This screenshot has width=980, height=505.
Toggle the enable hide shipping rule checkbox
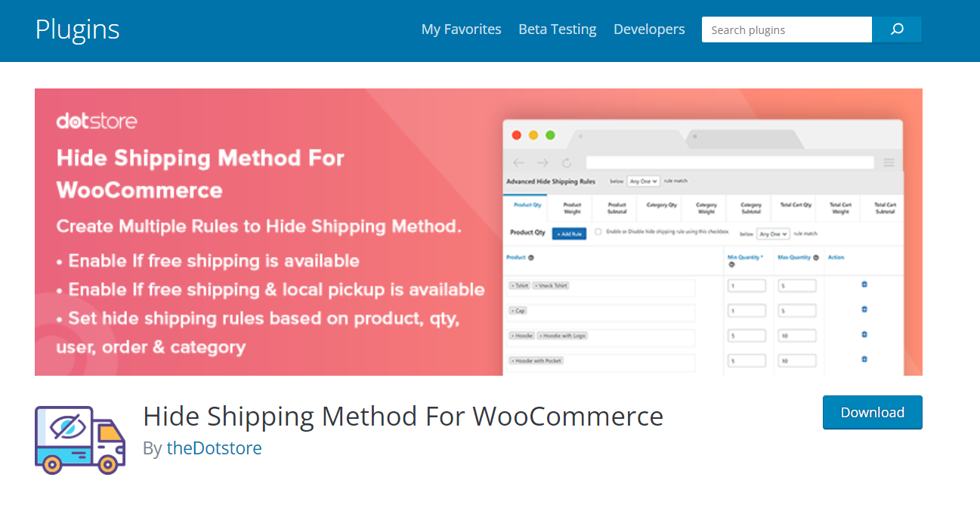[x=598, y=232]
